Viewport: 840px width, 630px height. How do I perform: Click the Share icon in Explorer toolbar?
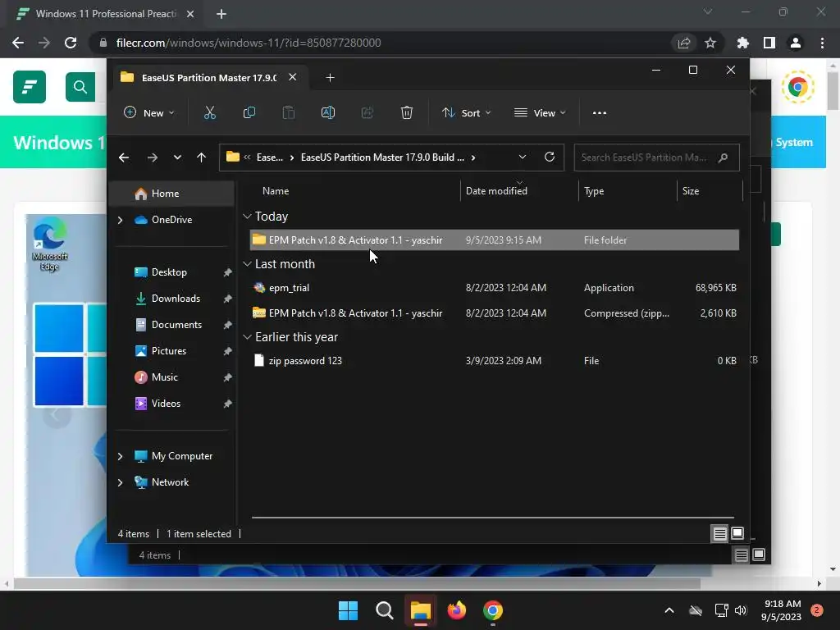click(367, 113)
